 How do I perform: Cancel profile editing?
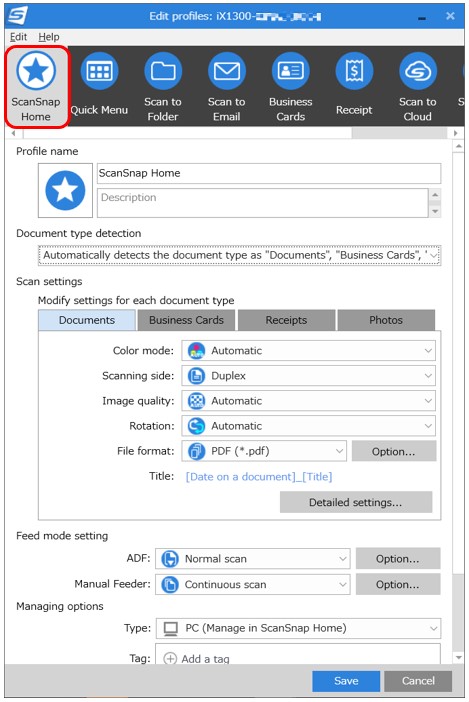click(418, 681)
